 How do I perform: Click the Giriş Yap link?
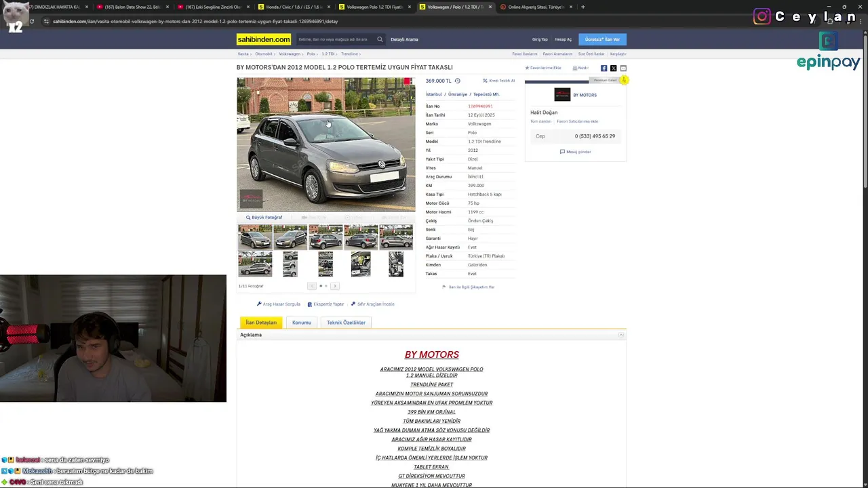[540, 39]
